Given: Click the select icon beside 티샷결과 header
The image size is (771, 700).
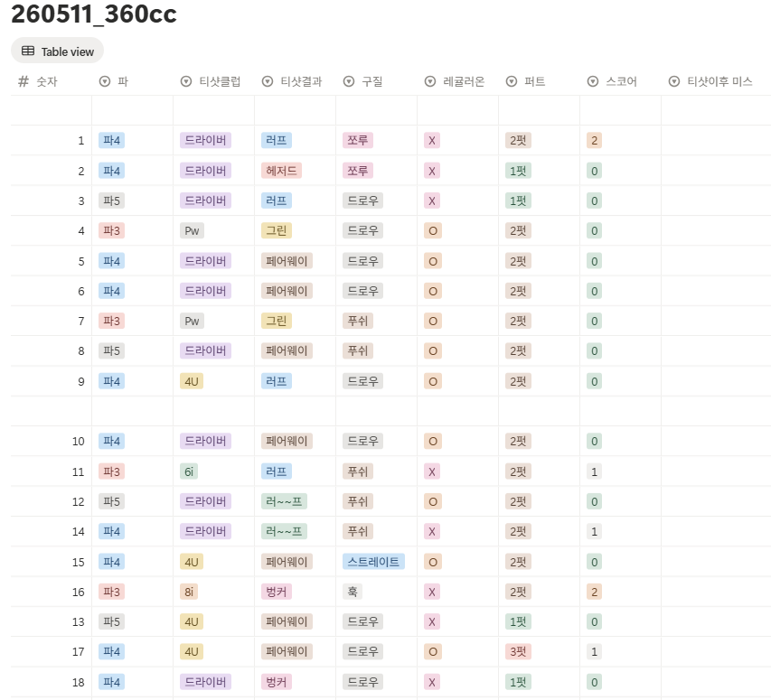Looking at the screenshot, I should [268, 81].
